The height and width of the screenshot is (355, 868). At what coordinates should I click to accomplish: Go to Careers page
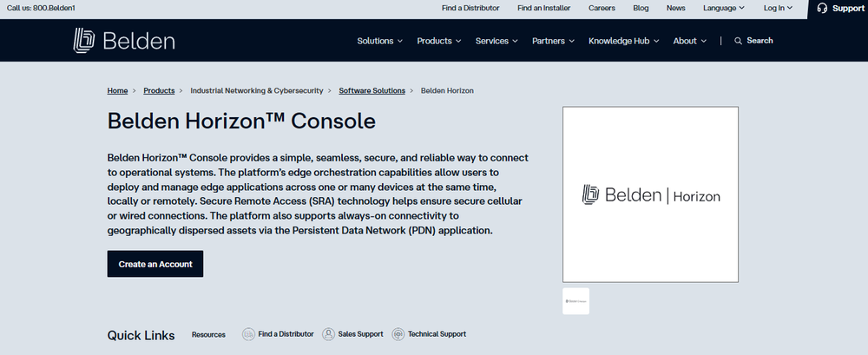coord(602,8)
